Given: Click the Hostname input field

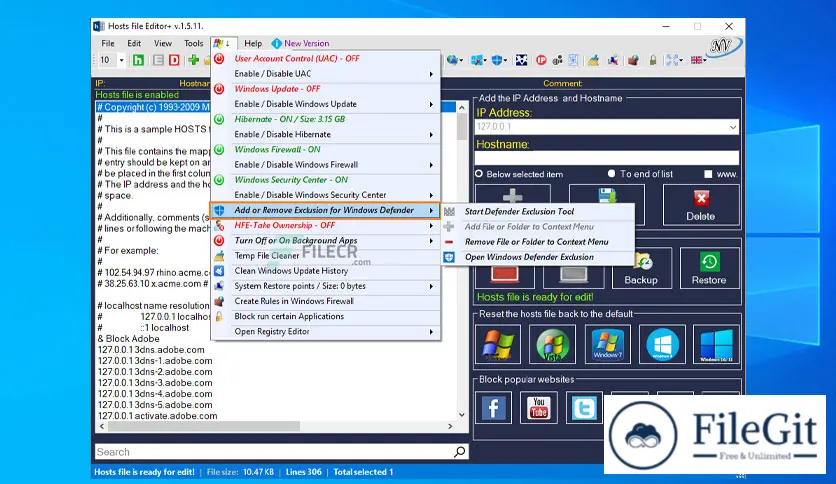Looking at the screenshot, I should coord(607,158).
